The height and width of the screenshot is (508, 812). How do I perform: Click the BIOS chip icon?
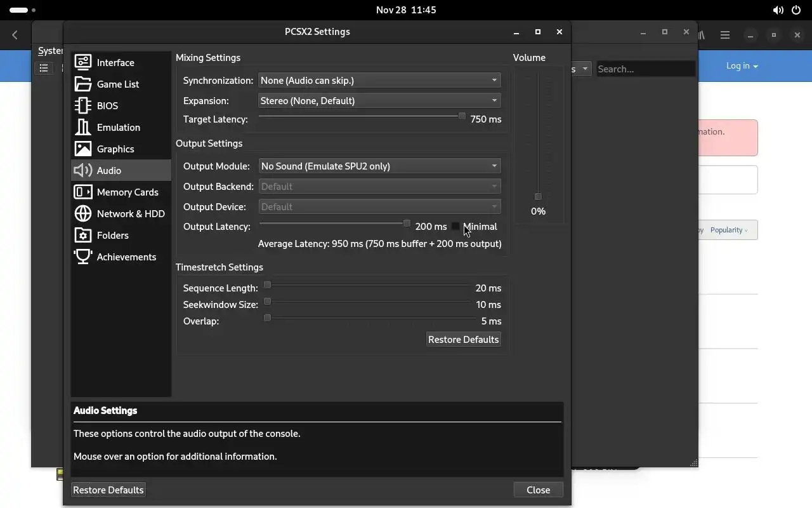[83, 105]
